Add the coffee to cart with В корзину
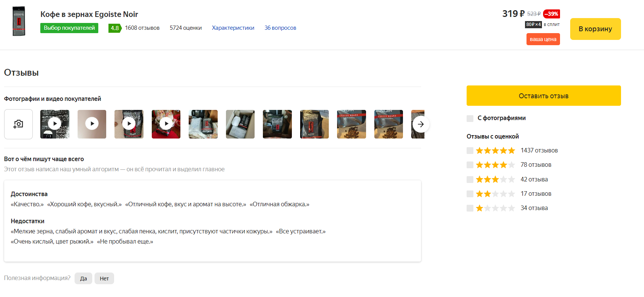The image size is (644, 297). (595, 29)
